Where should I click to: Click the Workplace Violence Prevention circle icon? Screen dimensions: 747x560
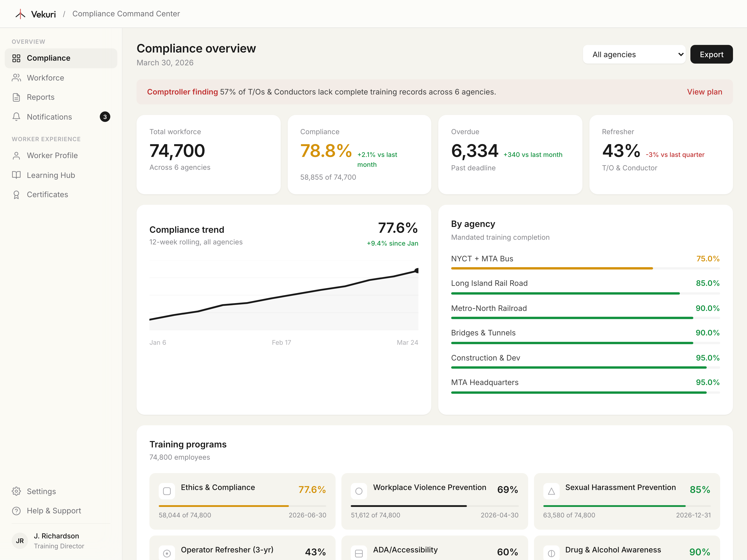pyautogui.click(x=359, y=491)
